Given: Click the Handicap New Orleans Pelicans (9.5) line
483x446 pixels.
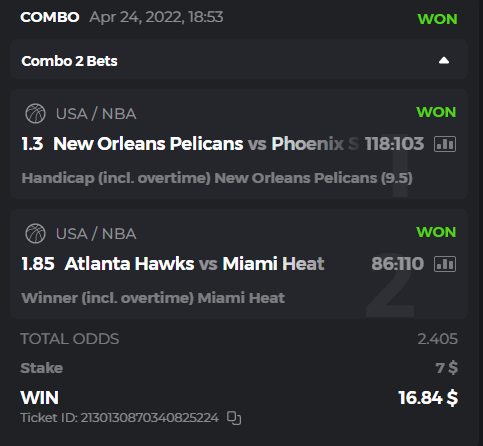Looking at the screenshot, I should (217, 178).
